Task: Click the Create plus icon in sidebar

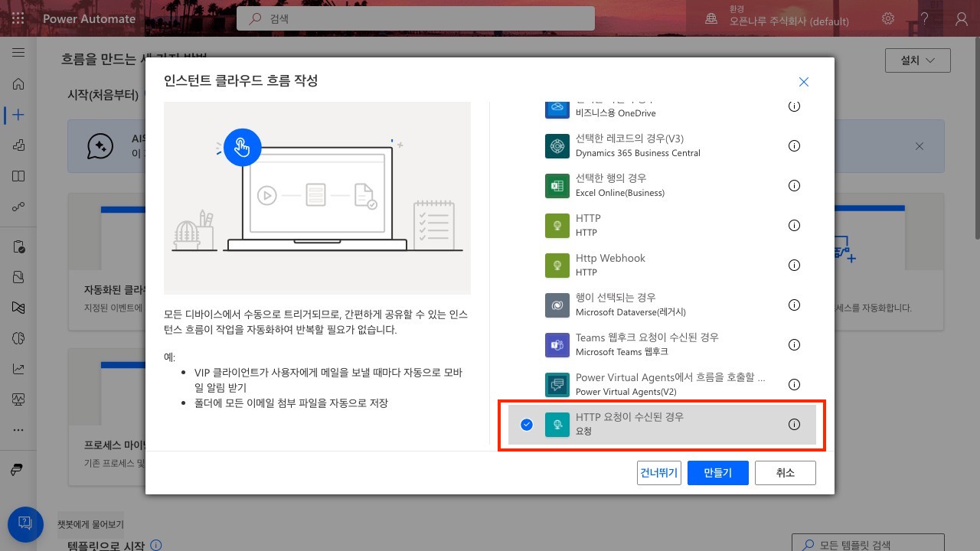Action: pos(18,115)
